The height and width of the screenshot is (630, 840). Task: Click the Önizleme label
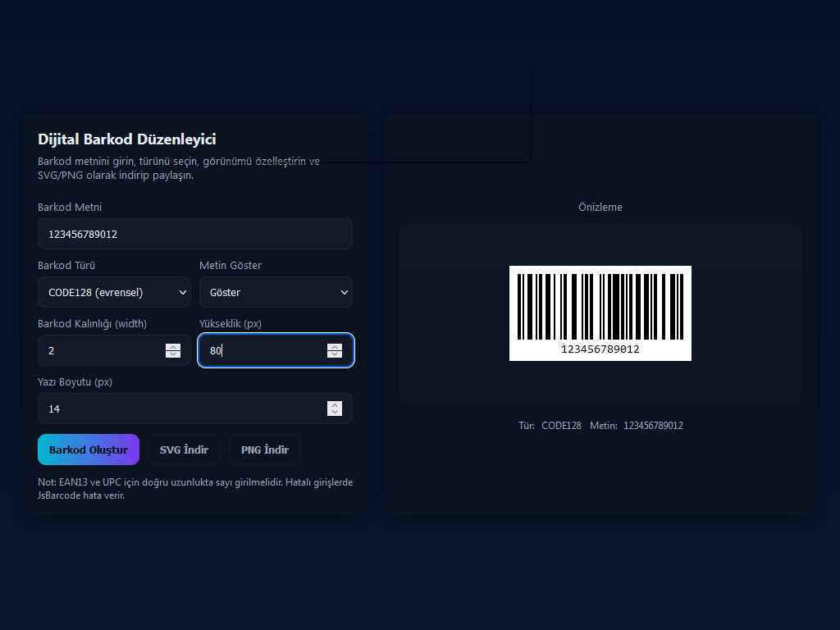[600, 208]
